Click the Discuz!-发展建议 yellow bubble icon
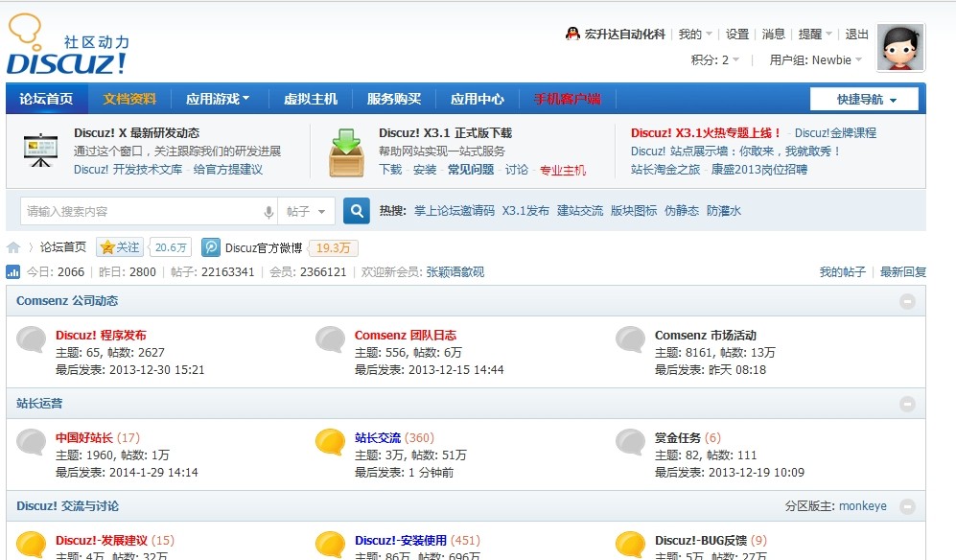This screenshot has height=560, width=956. (x=31, y=545)
